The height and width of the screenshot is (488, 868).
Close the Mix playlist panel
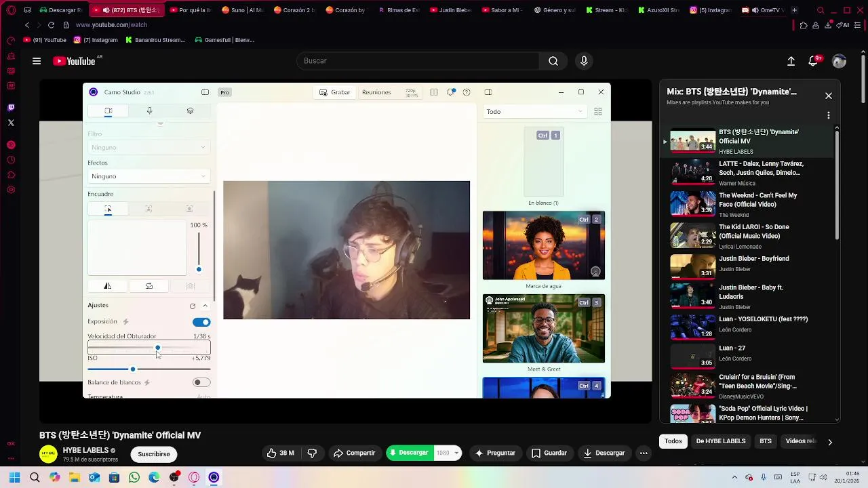(x=829, y=96)
